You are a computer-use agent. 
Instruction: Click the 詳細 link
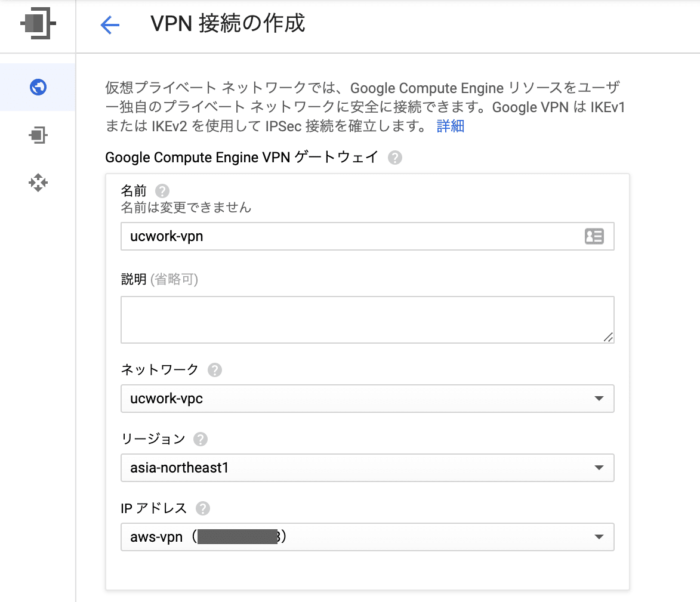click(x=451, y=126)
